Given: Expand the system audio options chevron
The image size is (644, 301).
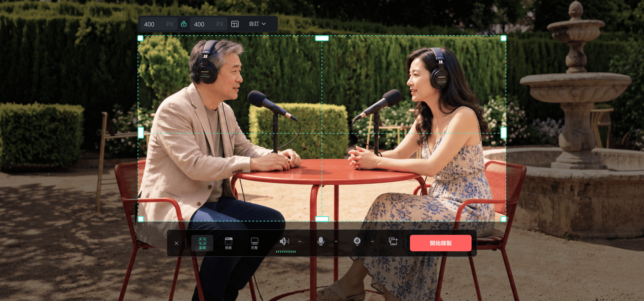Looking at the screenshot, I should [300, 241].
